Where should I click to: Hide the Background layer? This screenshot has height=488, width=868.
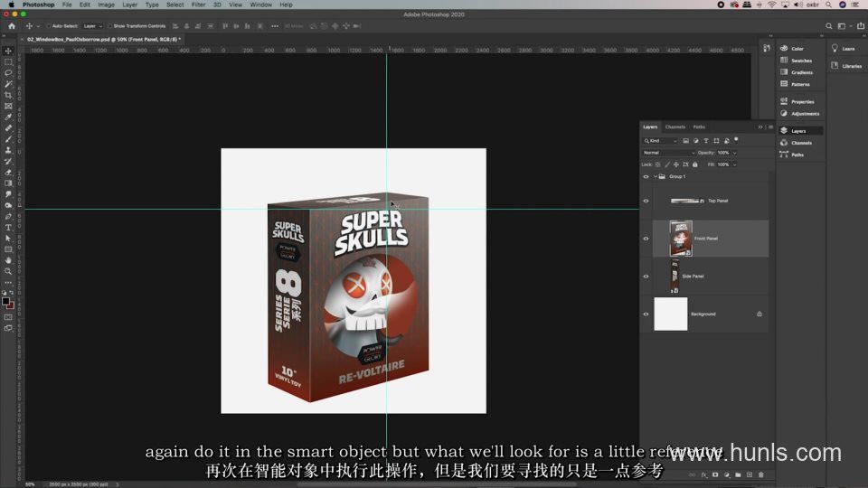(x=646, y=314)
